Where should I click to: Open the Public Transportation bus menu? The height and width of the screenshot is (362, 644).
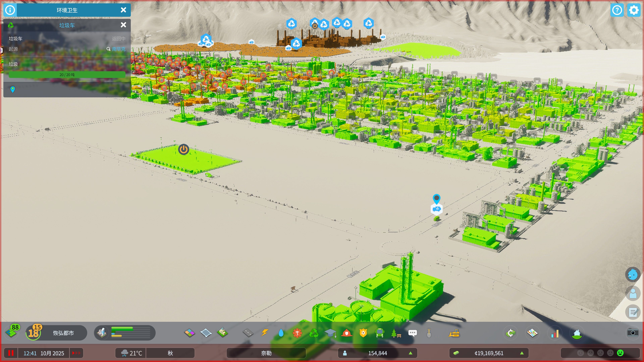click(380, 333)
